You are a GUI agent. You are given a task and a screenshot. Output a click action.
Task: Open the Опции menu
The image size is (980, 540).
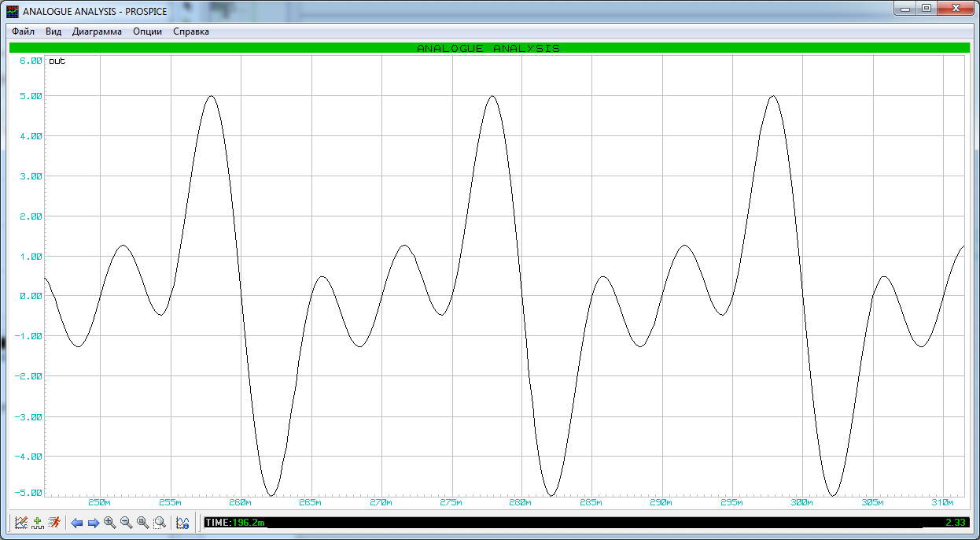[x=147, y=31]
